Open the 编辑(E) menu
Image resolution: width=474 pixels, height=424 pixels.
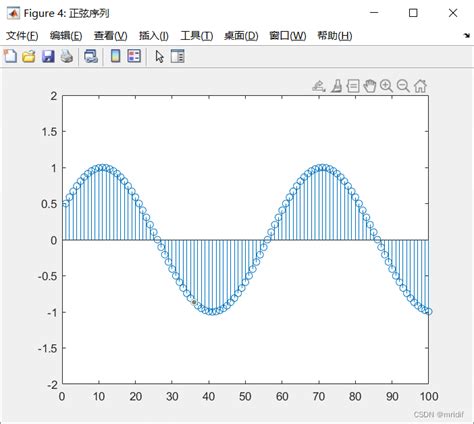coord(66,35)
